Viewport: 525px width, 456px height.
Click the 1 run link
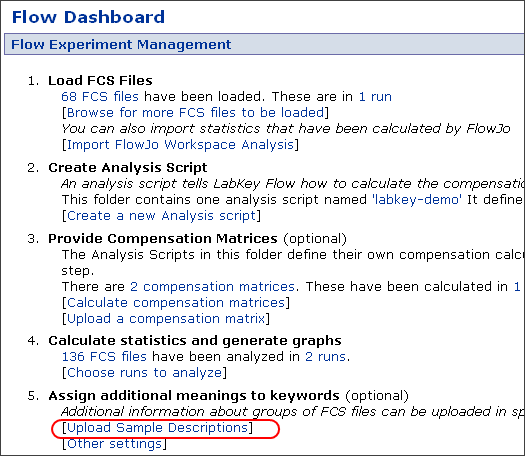tap(375, 97)
